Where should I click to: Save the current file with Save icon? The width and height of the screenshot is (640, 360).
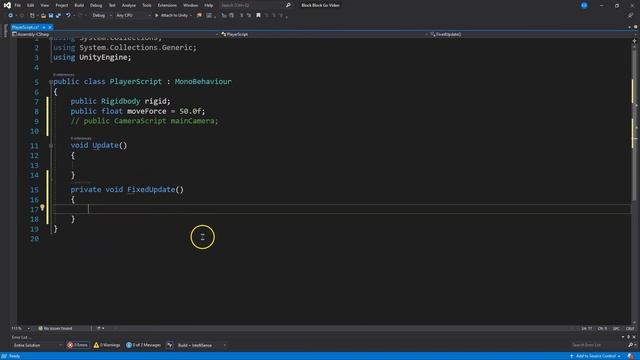[x=51, y=16]
